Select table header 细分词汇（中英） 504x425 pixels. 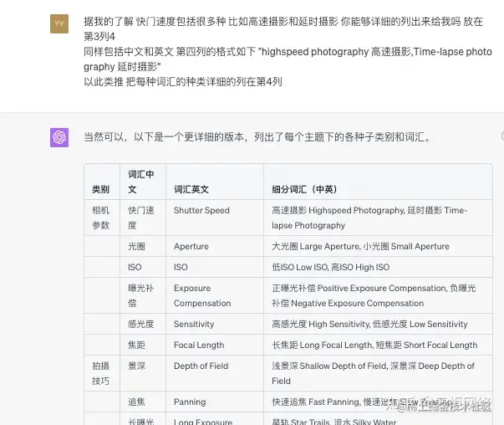click(x=378, y=182)
